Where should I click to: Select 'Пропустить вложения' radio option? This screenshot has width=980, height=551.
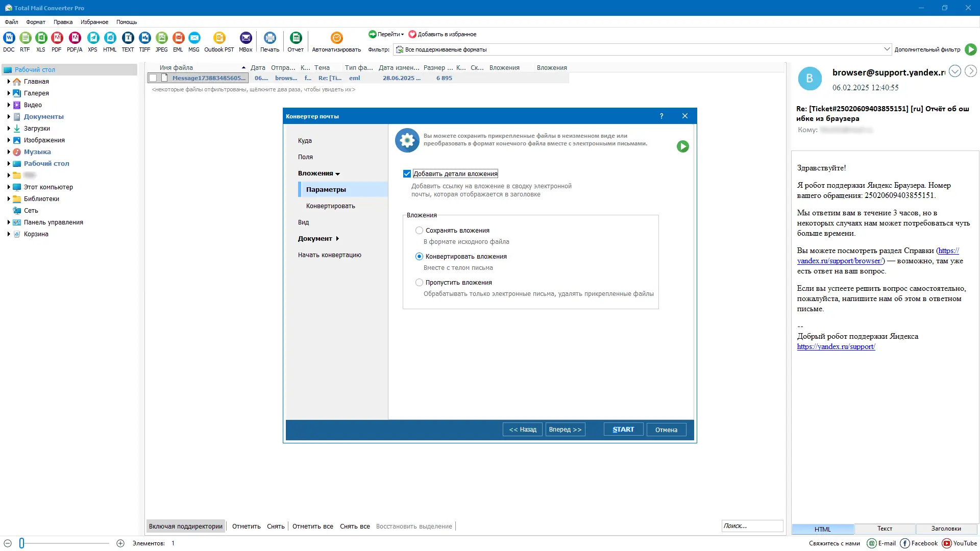tap(419, 283)
